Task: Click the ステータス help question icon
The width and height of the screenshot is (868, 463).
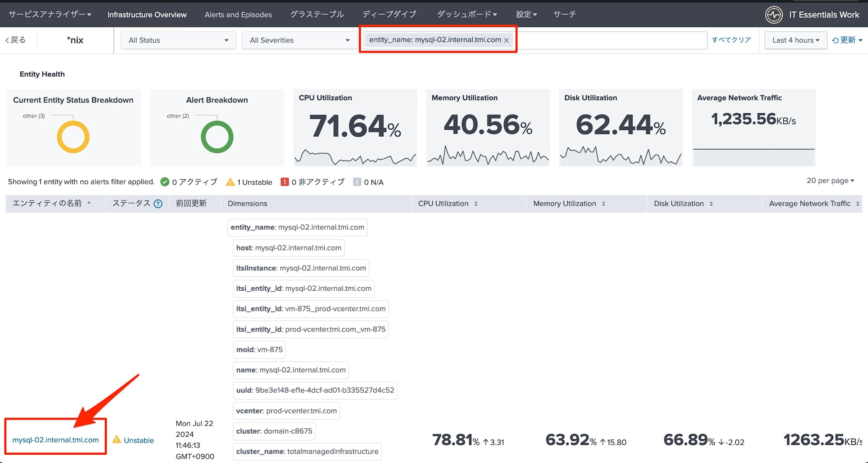Action: pyautogui.click(x=158, y=204)
